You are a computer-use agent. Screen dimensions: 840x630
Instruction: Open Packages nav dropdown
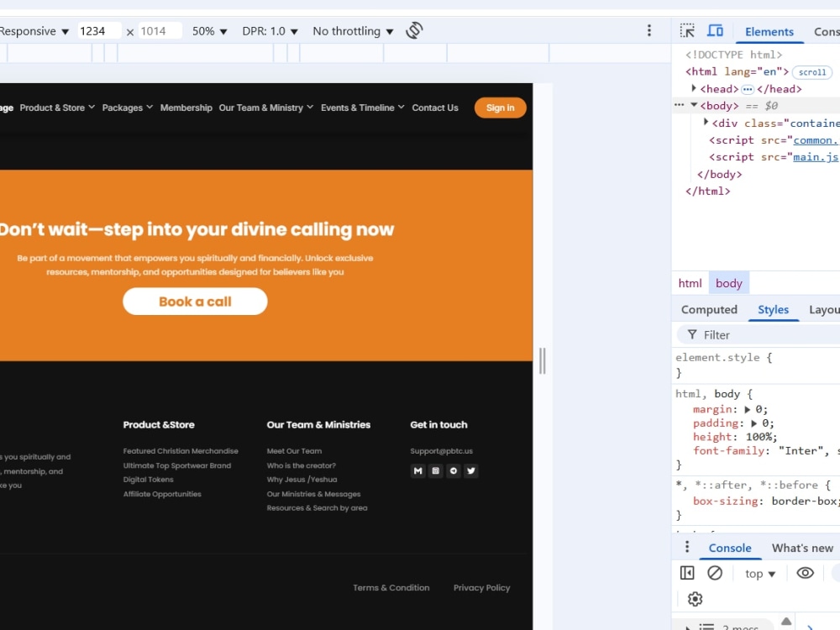coord(128,108)
